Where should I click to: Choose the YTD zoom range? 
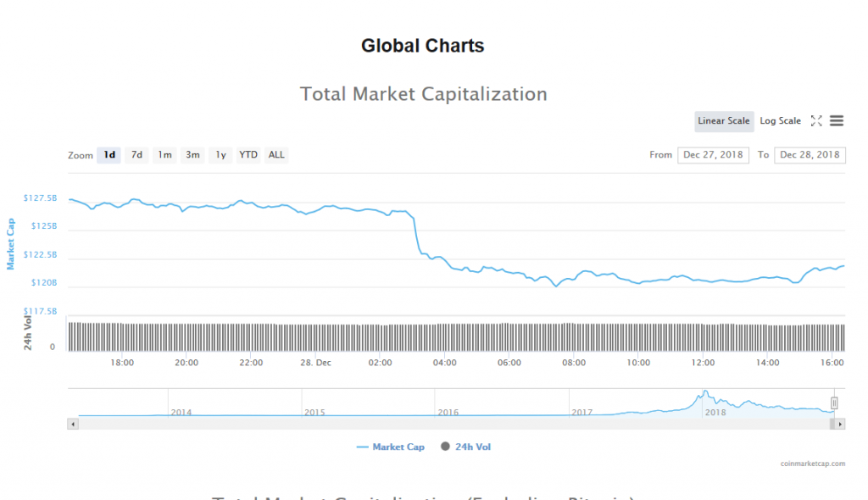click(x=248, y=155)
